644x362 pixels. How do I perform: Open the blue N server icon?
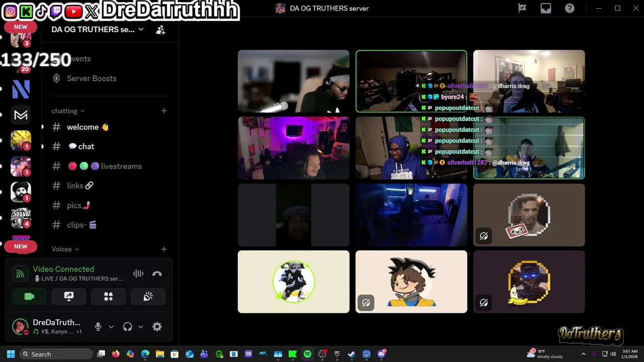[x=21, y=89]
